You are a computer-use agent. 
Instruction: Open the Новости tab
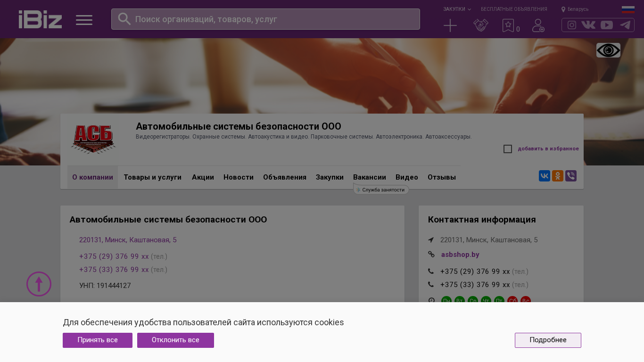tap(239, 177)
